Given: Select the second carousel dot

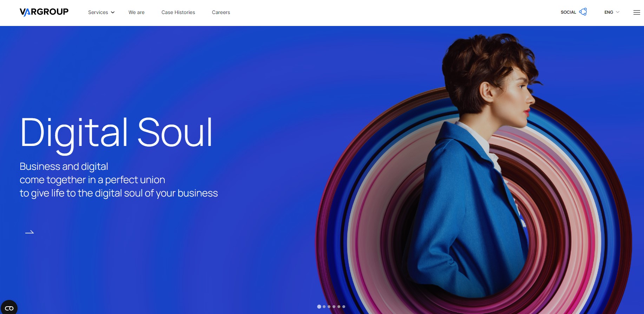Looking at the screenshot, I should point(324,307).
